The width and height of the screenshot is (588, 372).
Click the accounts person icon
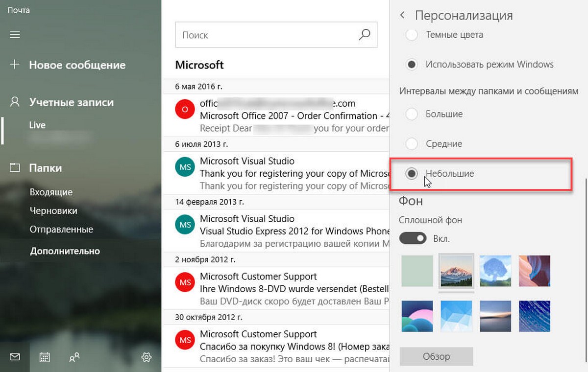coord(15,102)
